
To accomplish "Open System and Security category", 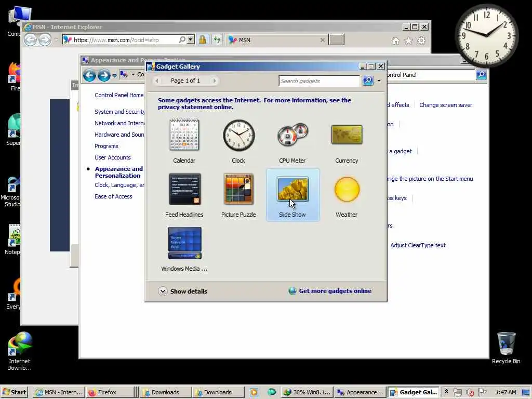I will pos(119,112).
